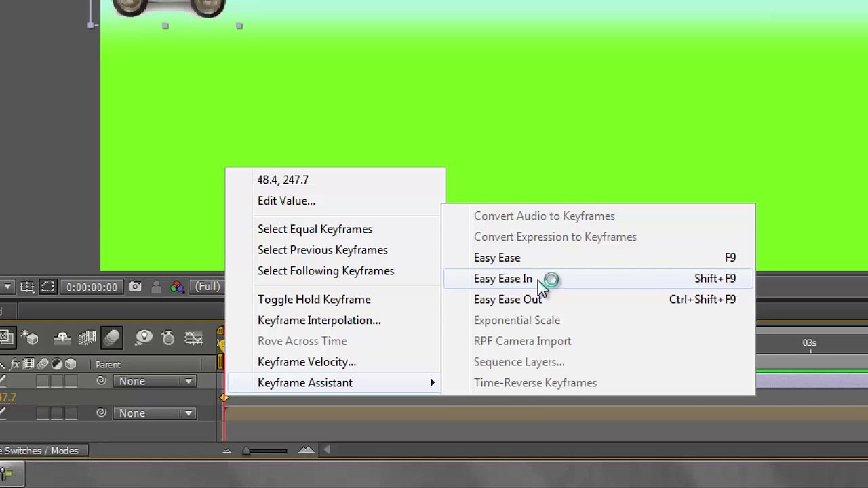Select the yellow position keyframe diamond
868x488 pixels.
pyautogui.click(x=224, y=397)
